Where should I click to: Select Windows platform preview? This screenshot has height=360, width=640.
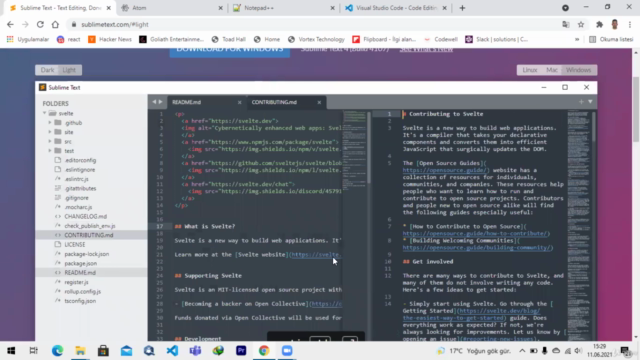click(578, 70)
